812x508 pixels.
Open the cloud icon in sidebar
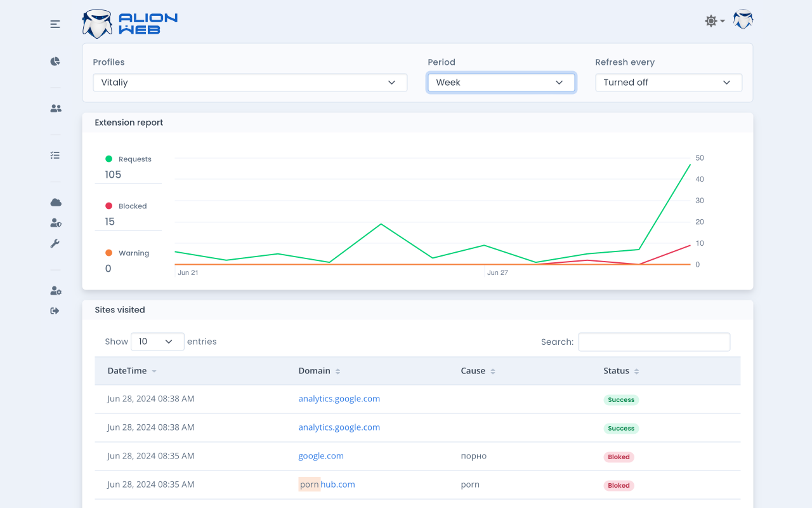click(x=56, y=203)
